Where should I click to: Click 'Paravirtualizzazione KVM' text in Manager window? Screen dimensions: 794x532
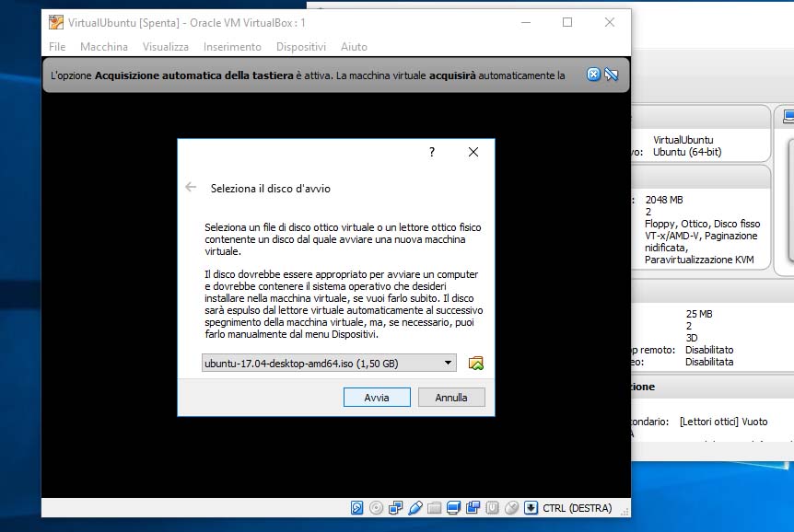tap(699, 260)
